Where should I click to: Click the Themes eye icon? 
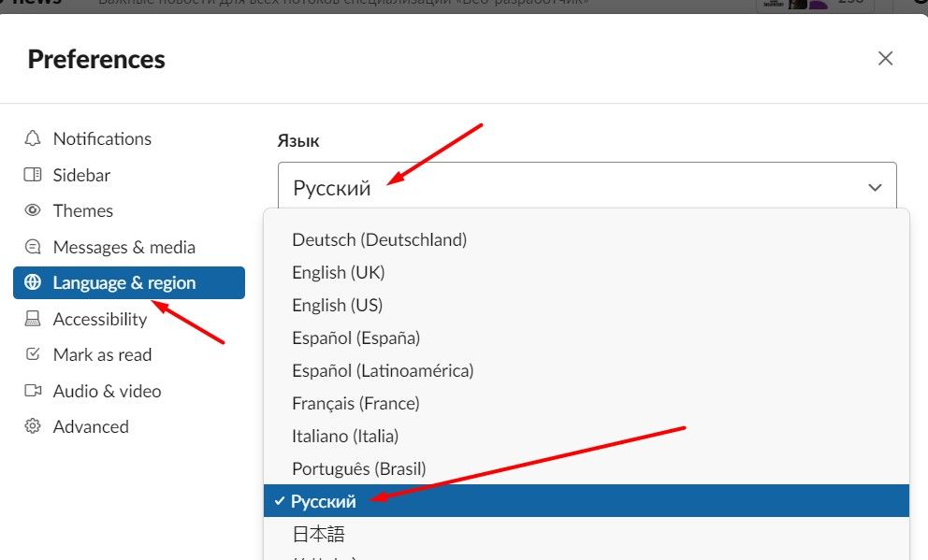(x=33, y=211)
